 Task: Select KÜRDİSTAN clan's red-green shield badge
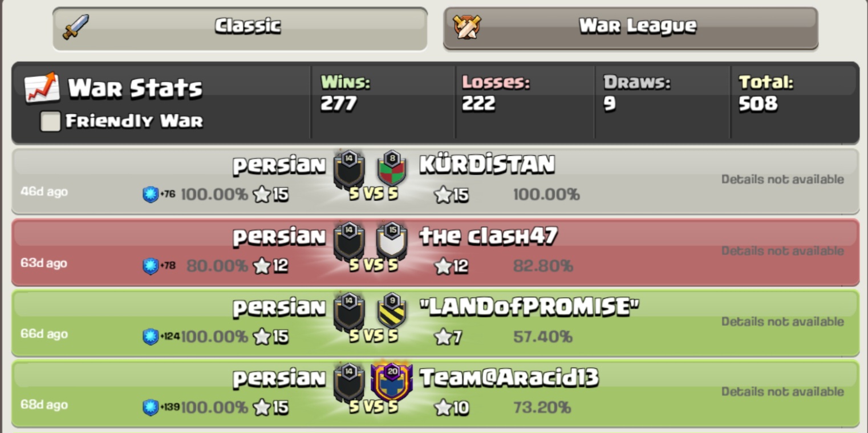391,168
